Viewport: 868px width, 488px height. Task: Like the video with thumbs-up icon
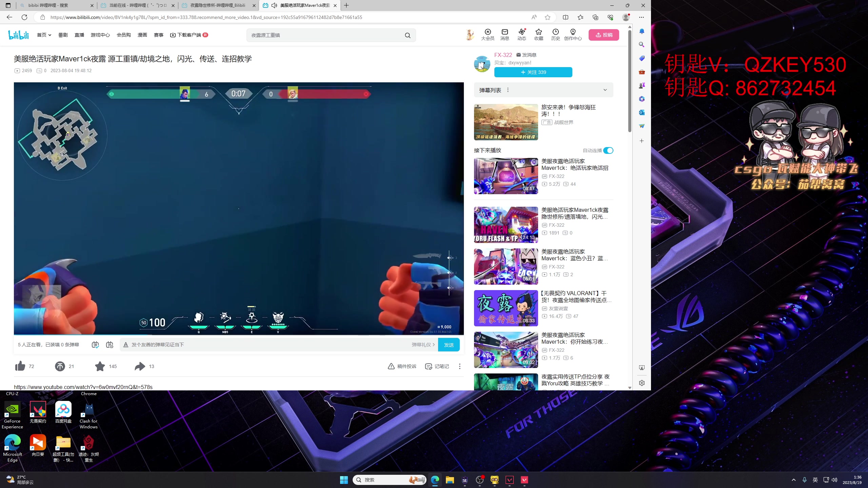(20, 366)
